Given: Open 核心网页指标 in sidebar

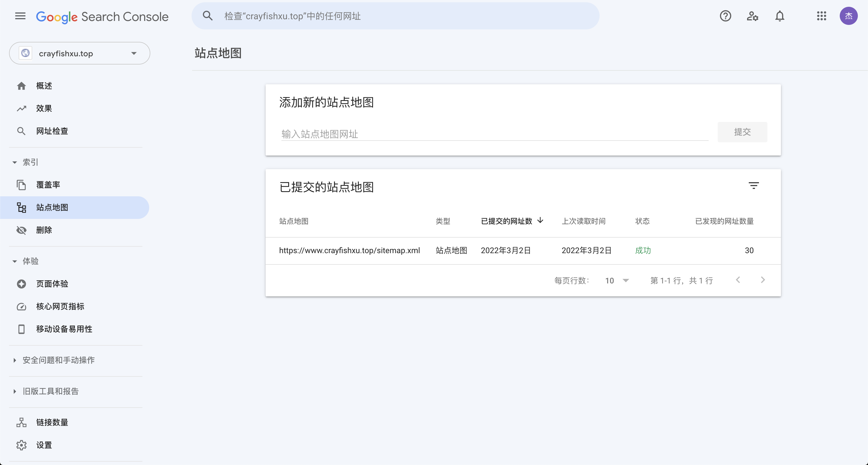Looking at the screenshot, I should pyautogui.click(x=60, y=307).
